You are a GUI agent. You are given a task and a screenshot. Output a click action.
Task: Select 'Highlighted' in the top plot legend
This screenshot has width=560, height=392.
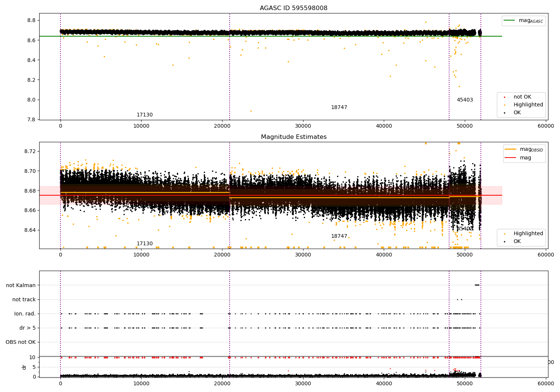tap(528, 105)
